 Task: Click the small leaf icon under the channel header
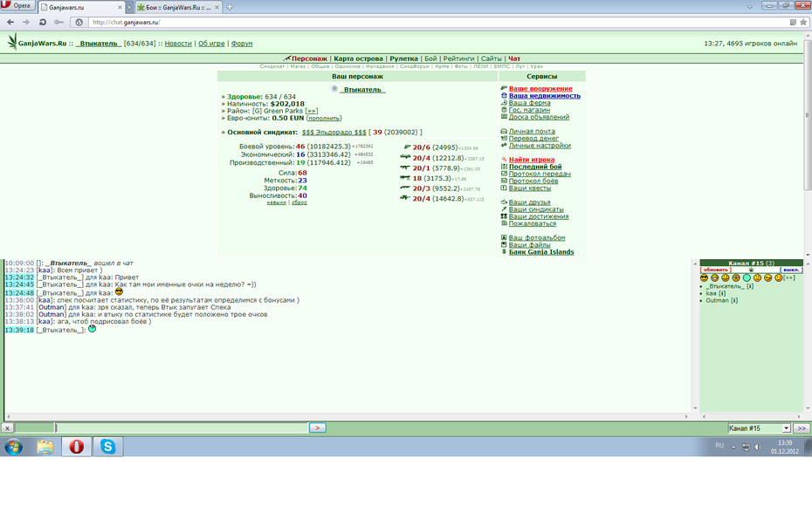751,270
